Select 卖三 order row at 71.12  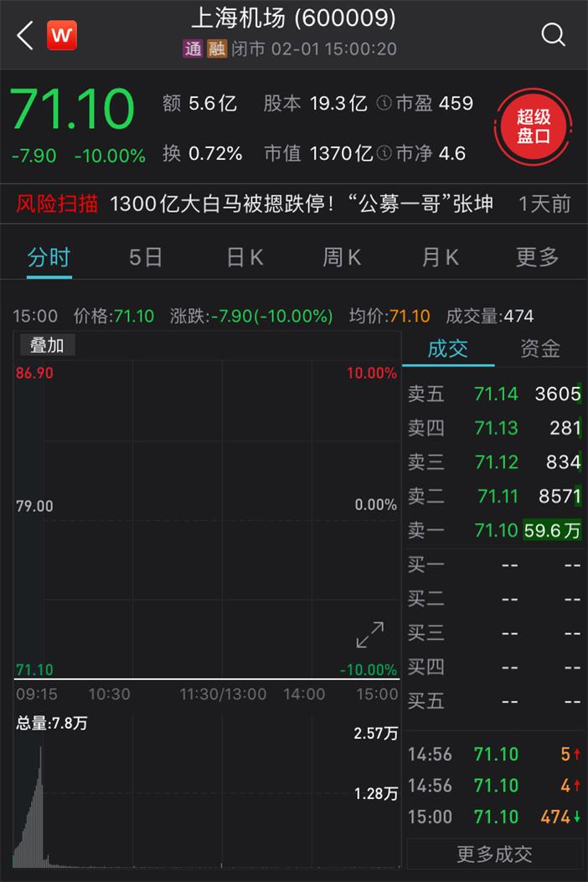click(494, 462)
